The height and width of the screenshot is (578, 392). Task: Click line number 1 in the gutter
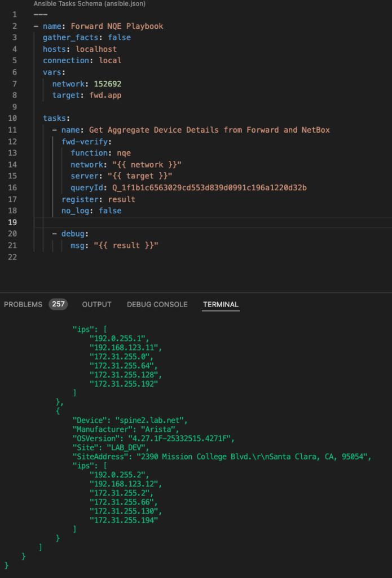click(14, 15)
